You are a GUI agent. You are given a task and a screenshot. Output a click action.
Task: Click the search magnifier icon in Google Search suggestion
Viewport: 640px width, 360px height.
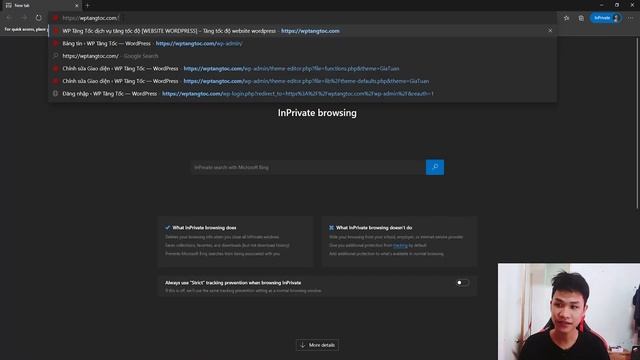pos(56,56)
